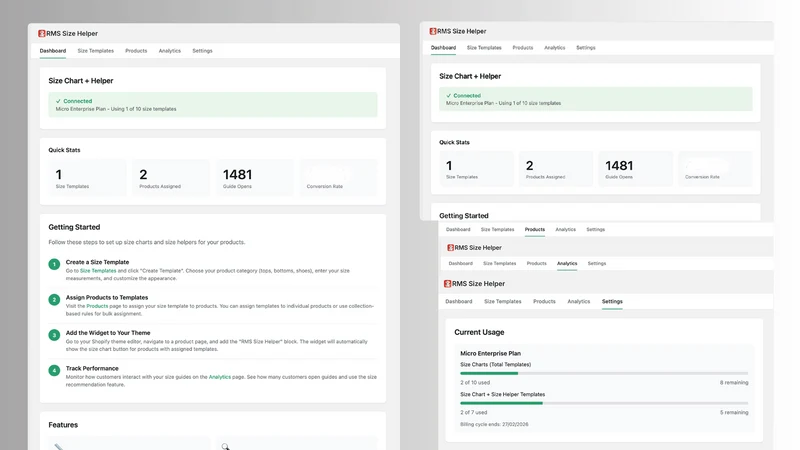The width and height of the screenshot is (800, 450).
Task: Click the RMS logo above the Current Usage panel
Action: [x=447, y=284]
